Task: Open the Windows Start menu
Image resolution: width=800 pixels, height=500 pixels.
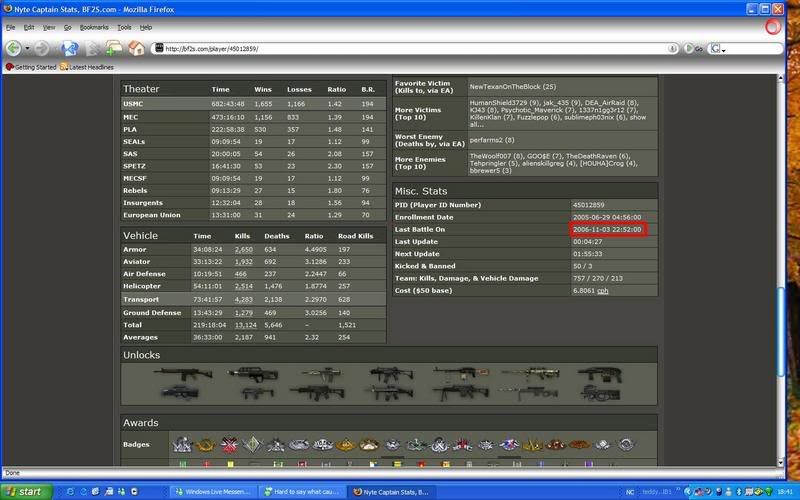Action: click(x=26, y=492)
